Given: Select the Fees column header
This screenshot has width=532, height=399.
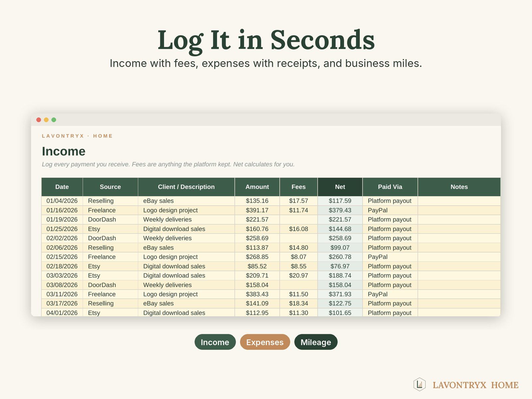Looking at the screenshot, I should (x=299, y=187).
